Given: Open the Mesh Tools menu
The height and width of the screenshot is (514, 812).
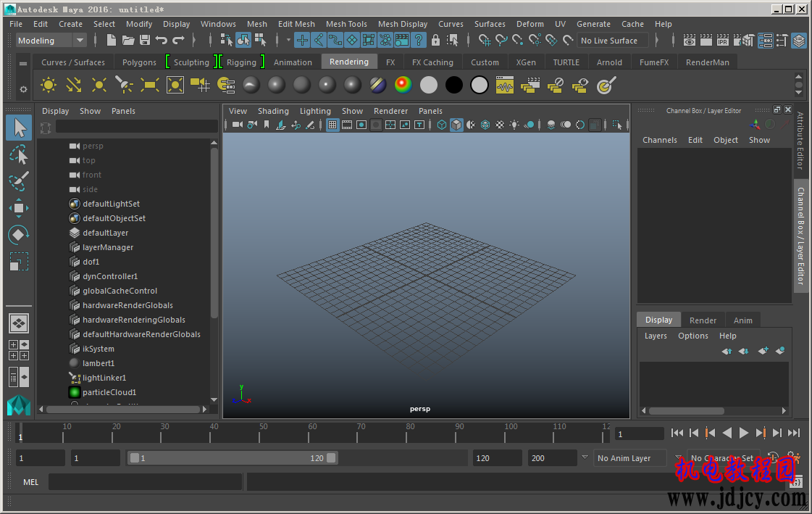Looking at the screenshot, I should click(x=346, y=24).
